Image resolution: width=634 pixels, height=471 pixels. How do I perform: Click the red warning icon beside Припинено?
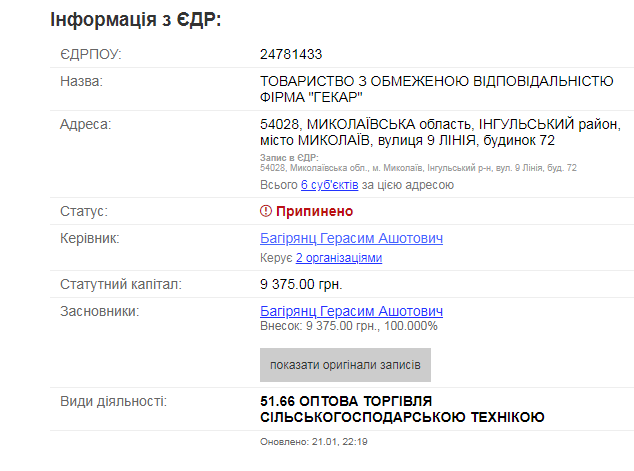[266, 212]
